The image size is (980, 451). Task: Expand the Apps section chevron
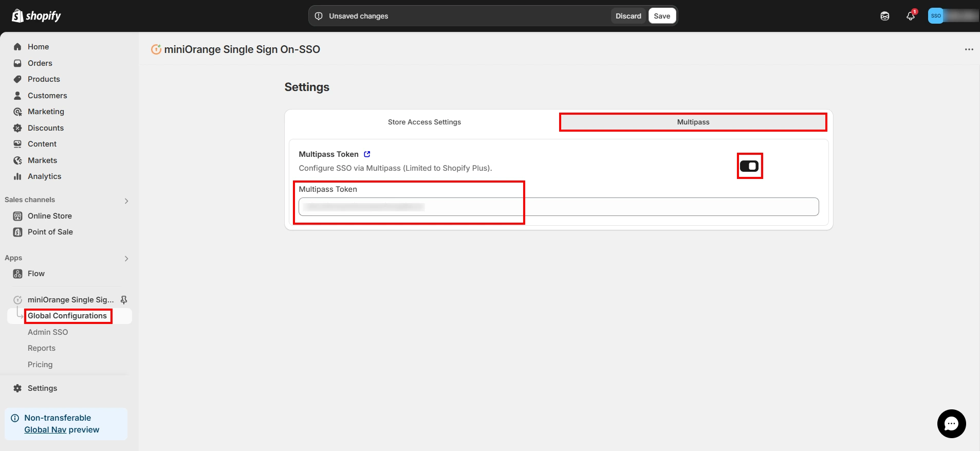click(x=126, y=259)
